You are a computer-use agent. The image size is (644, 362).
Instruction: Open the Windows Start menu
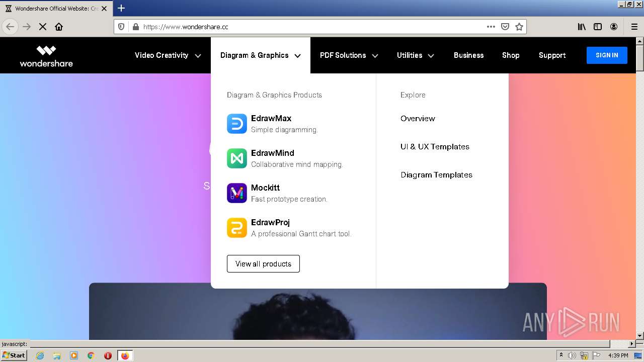(14, 355)
